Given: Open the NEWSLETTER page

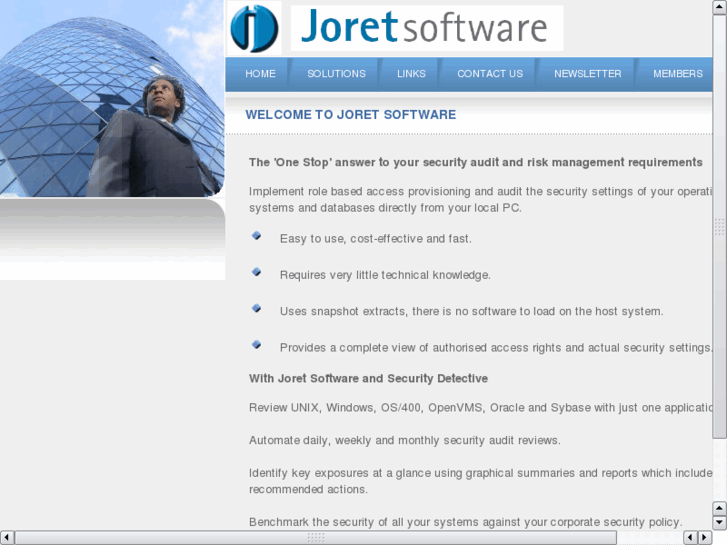Looking at the screenshot, I should [587, 74].
